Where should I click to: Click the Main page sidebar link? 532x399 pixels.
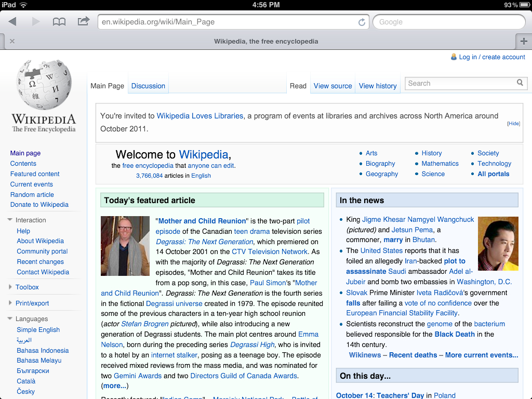pos(25,153)
